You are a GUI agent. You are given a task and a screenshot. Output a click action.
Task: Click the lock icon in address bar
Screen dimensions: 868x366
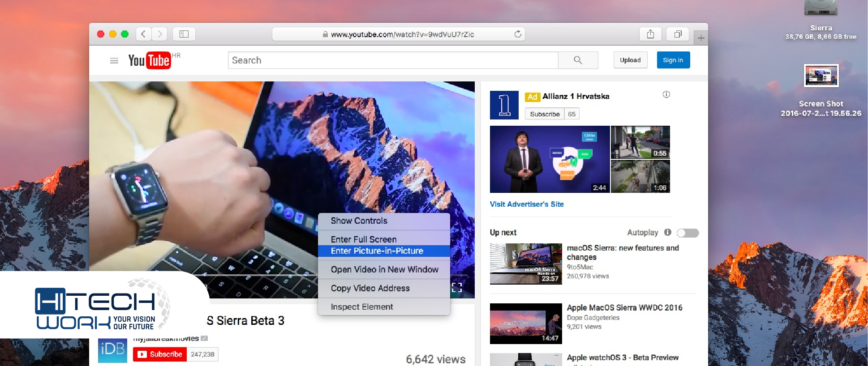[325, 34]
